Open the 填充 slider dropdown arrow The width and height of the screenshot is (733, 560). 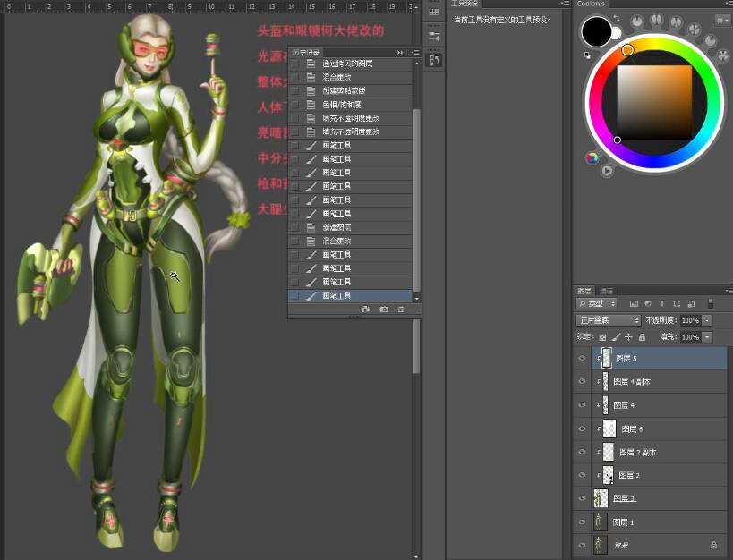pos(707,337)
